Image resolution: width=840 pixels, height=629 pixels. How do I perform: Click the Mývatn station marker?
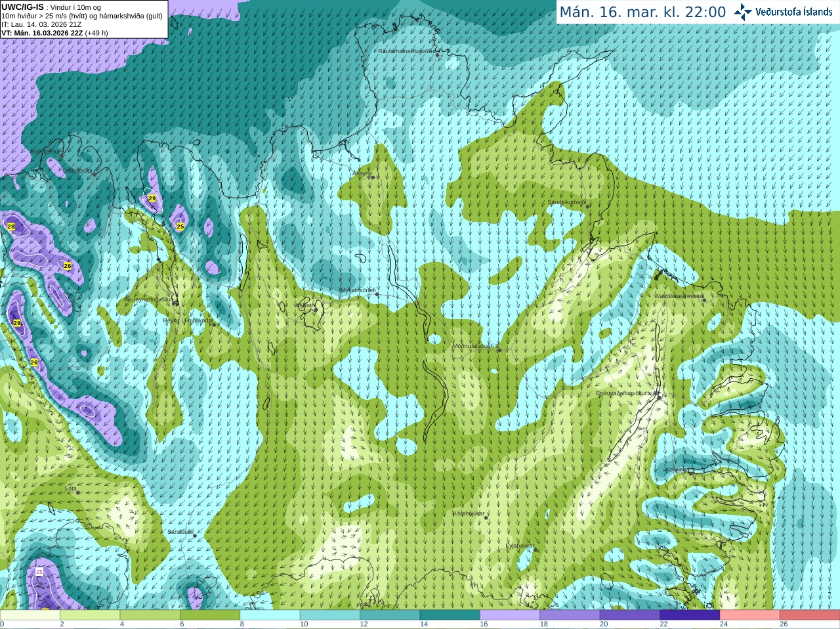click(x=316, y=309)
